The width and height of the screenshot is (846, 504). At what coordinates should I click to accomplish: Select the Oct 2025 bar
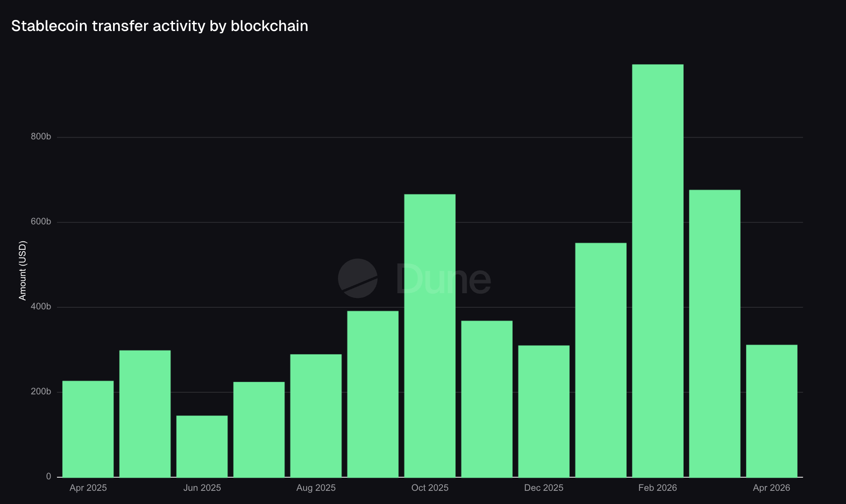point(430,336)
